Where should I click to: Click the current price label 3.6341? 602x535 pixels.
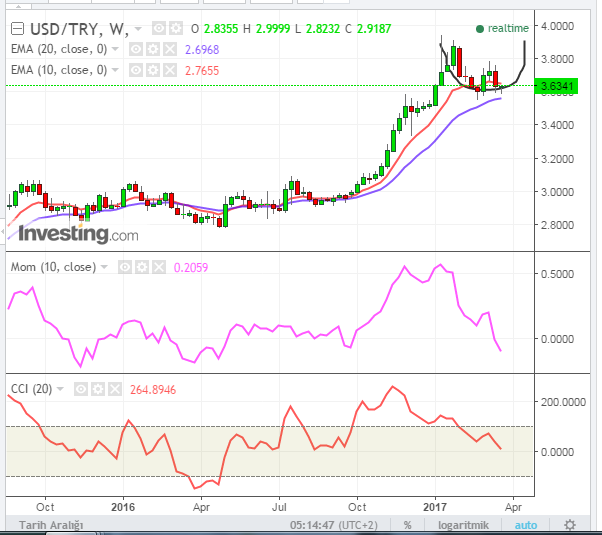556,86
